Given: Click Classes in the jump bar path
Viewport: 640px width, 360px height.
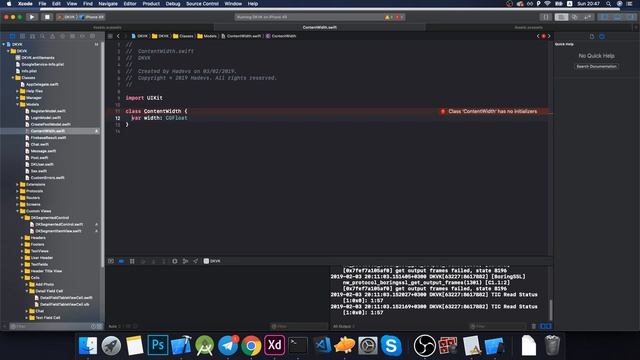Looking at the screenshot, I should click(x=183, y=36).
